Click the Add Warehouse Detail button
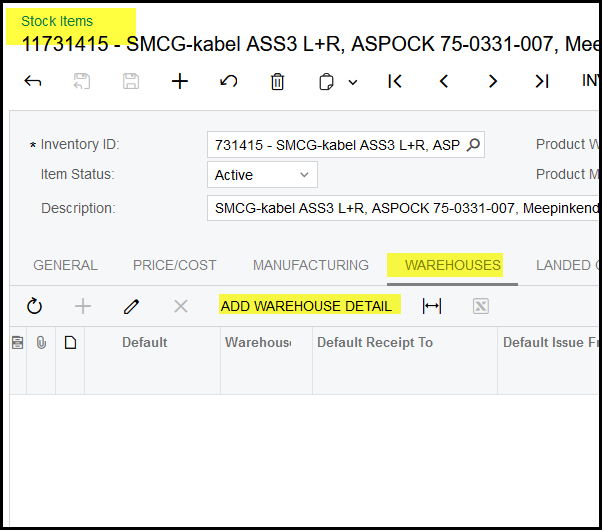 [306, 306]
